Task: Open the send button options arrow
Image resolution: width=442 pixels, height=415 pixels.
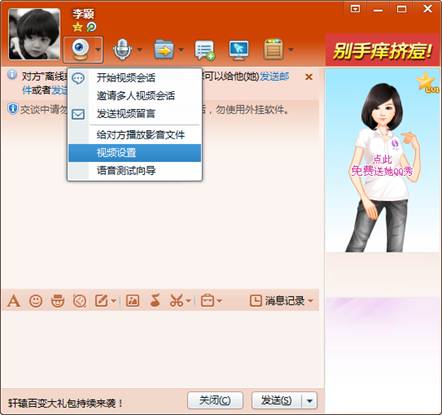Action: [x=310, y=401]
